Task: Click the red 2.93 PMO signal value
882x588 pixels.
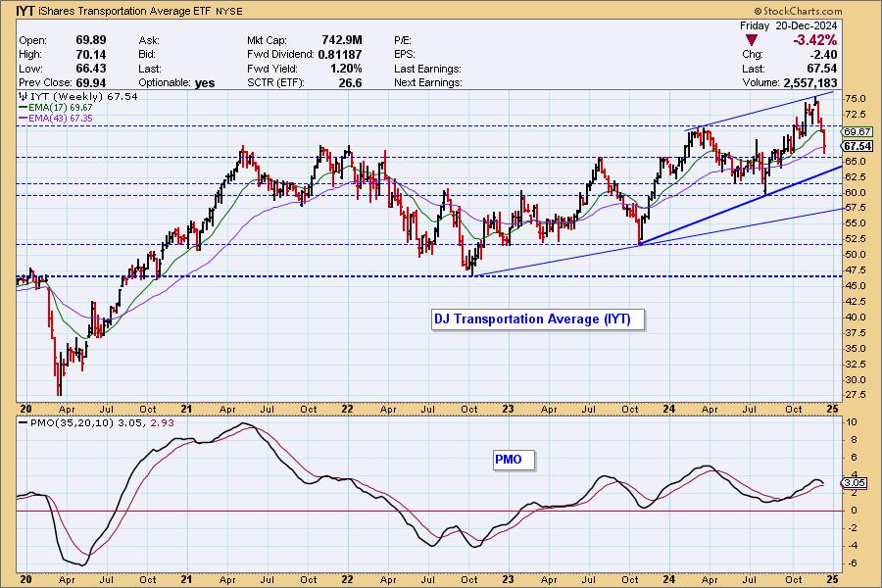Action: click(x=161, y=423)
